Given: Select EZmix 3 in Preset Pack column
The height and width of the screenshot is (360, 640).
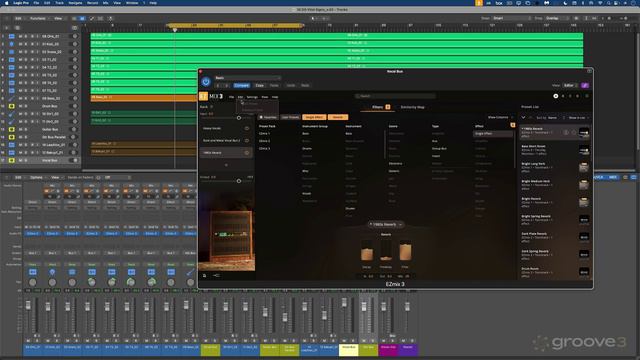Looking at the screenshot, I should coord(264,149).
